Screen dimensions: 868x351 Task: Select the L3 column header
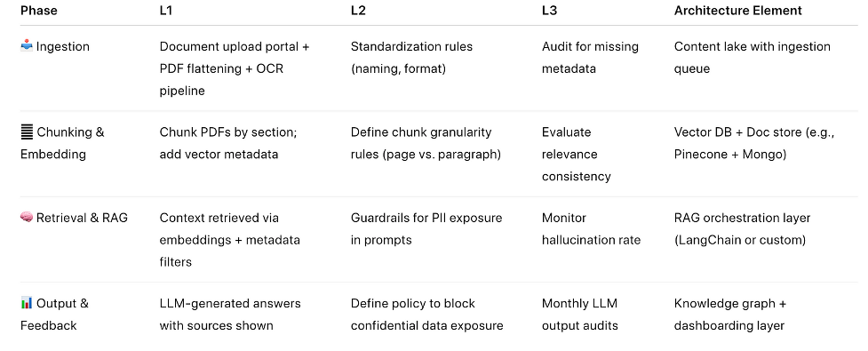tap(550, 11)
